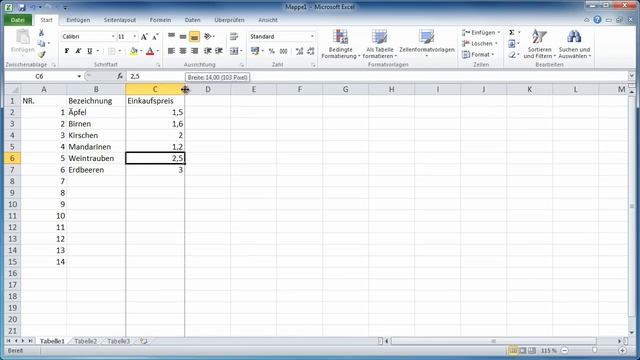Click Format in Zellen group
This screenshot has width=640, height=360.
(478, 54)
